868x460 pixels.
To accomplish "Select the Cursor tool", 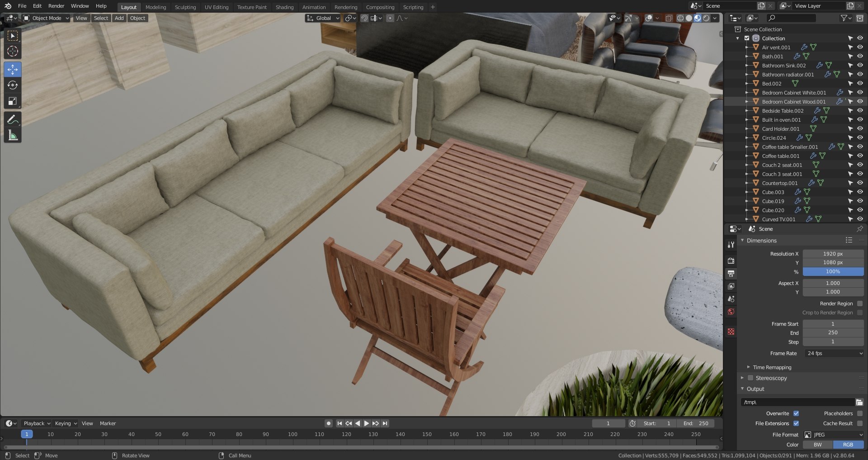I will coord(13,52).
